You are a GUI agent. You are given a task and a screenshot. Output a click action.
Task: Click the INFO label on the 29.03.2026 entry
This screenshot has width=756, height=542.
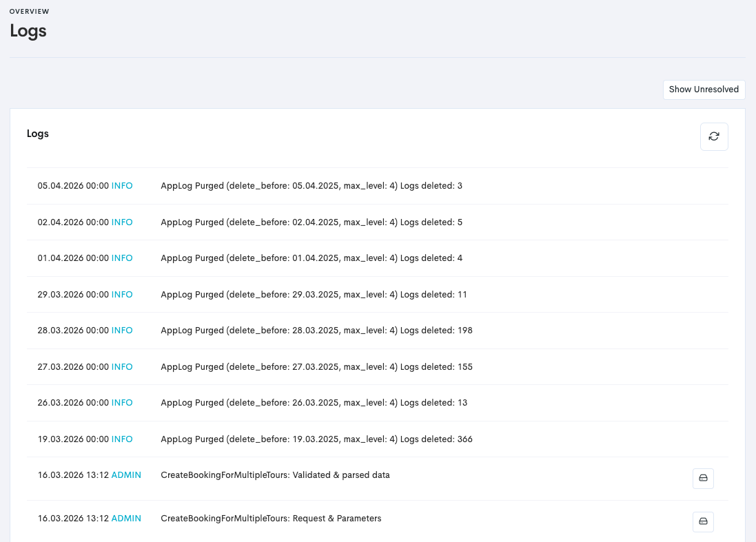(122, 294)
